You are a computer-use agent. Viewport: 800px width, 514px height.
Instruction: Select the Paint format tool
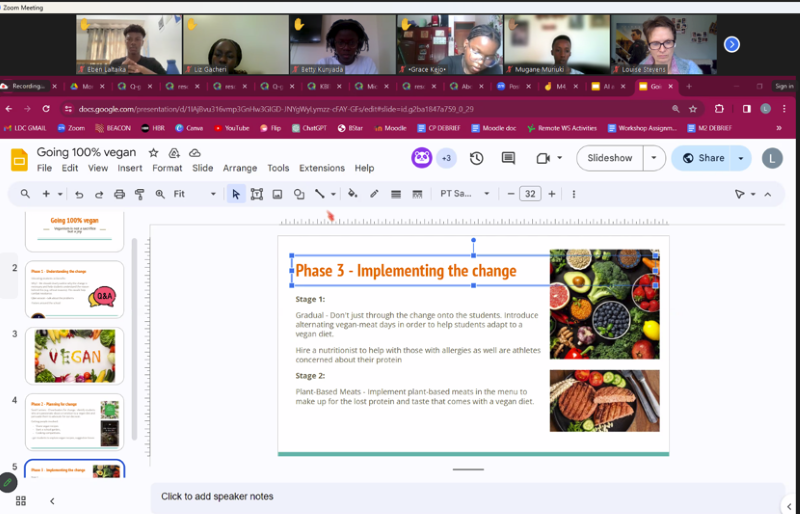[x=140, y=194]
